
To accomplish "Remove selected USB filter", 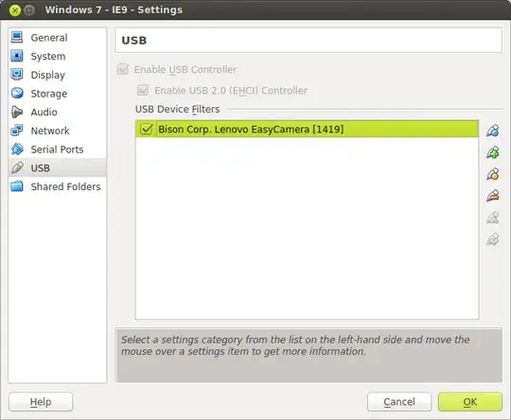I will tap(492, 196).
